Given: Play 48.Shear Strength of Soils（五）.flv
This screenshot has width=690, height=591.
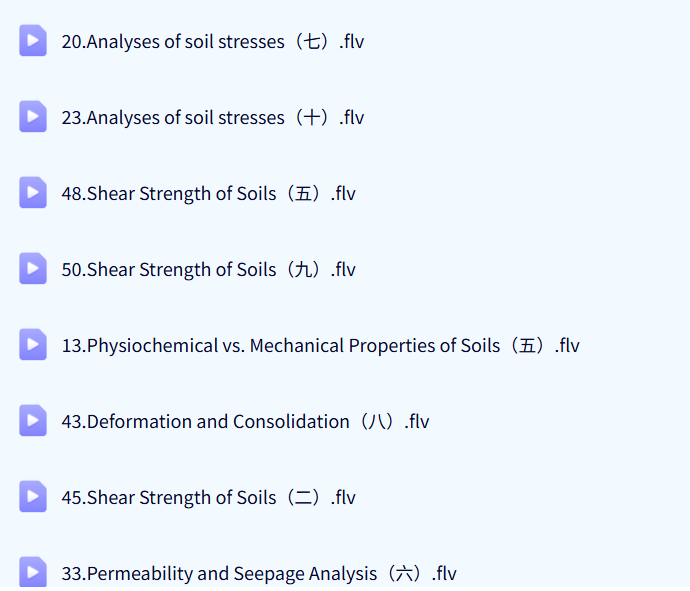Looking at the screenshot, I should (x=208, y=194).
